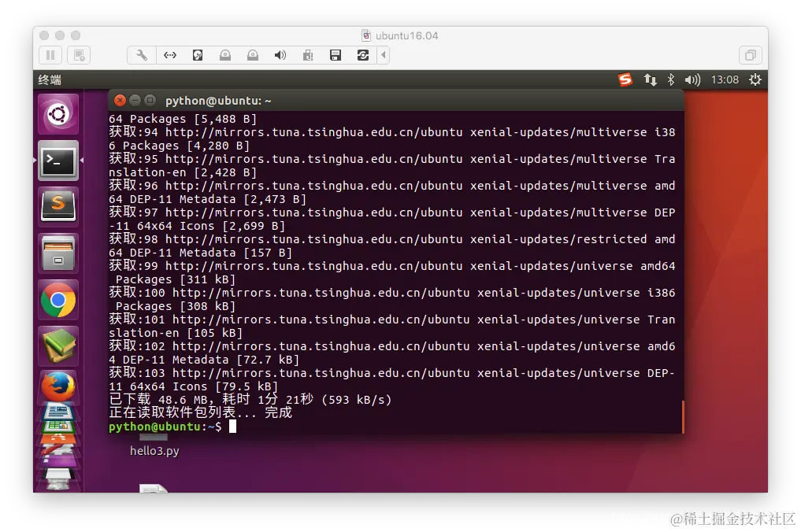Select the Terminal launcher icon
This screenshot has width=801, height=532.
pyautogui.click(x=58, y=161)
